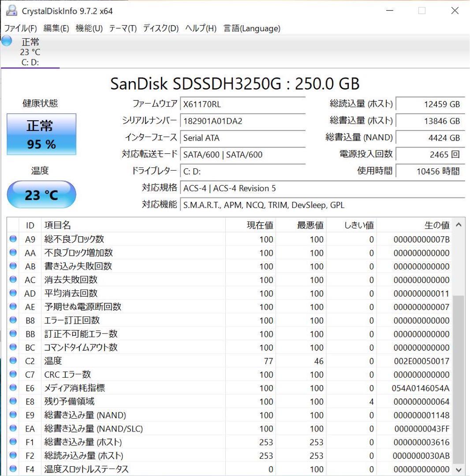Viewport: 470px width, 476px height.
Task: Select the C: D: drive tab
Action: coord(30,63)
